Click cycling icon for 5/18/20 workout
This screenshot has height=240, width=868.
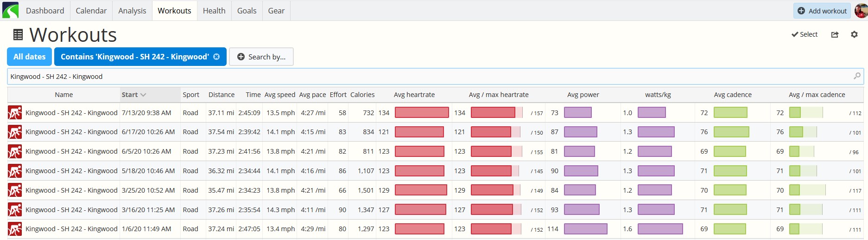[15, 171]
